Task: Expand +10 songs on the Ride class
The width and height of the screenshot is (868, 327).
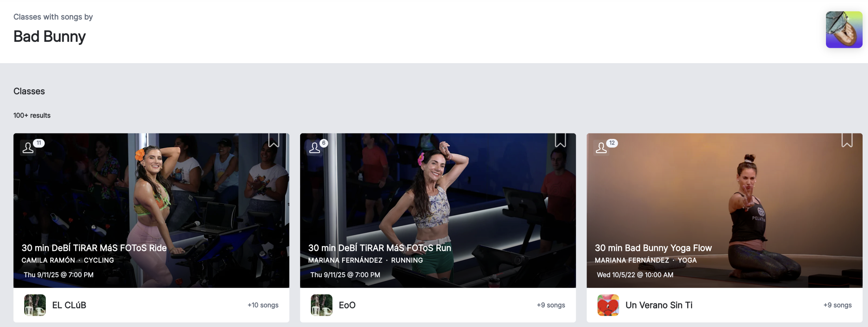Action: tap(263, 305)
